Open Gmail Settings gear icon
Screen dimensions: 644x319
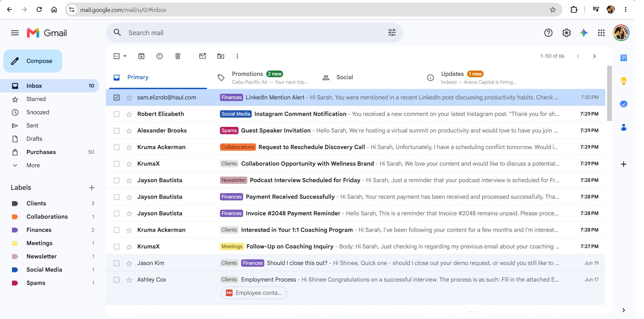point(567,33)
